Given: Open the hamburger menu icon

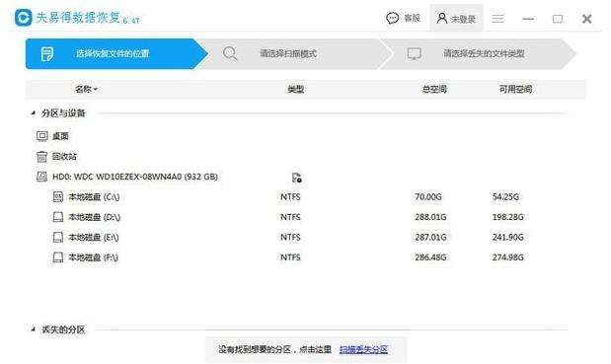Looking at the screenshot, I should click(x=497, y=19).
